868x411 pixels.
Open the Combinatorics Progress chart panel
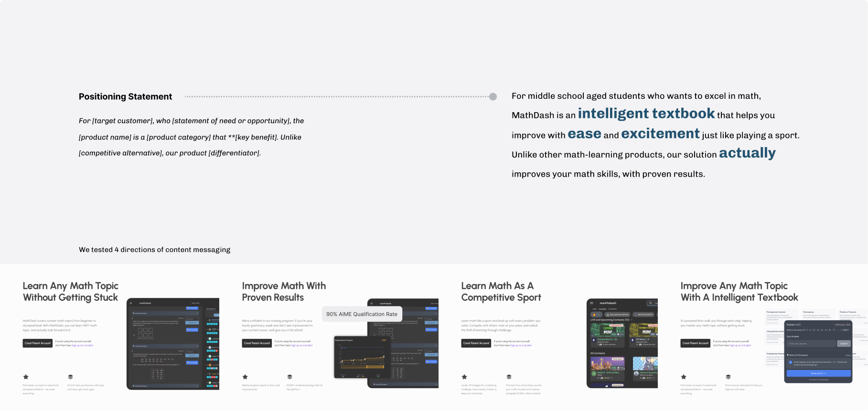[x=362, y=357]
